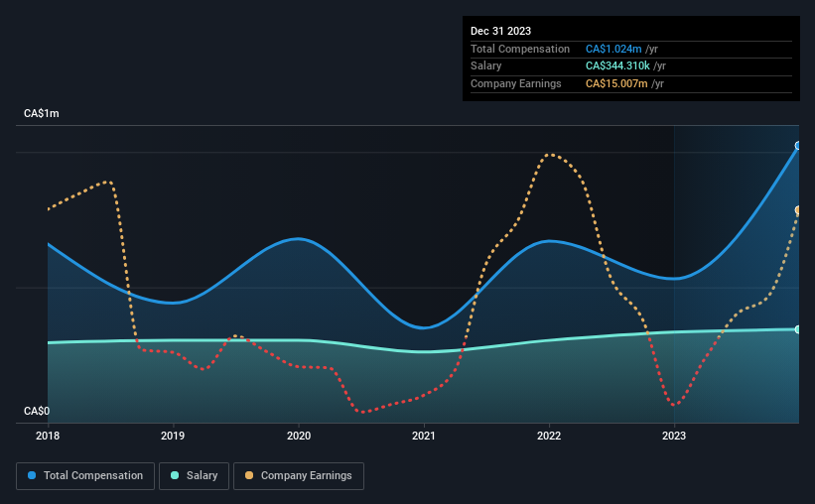Toggle the Salary legend button
This screenshot has height=504, width=815.
coord(194,476)
